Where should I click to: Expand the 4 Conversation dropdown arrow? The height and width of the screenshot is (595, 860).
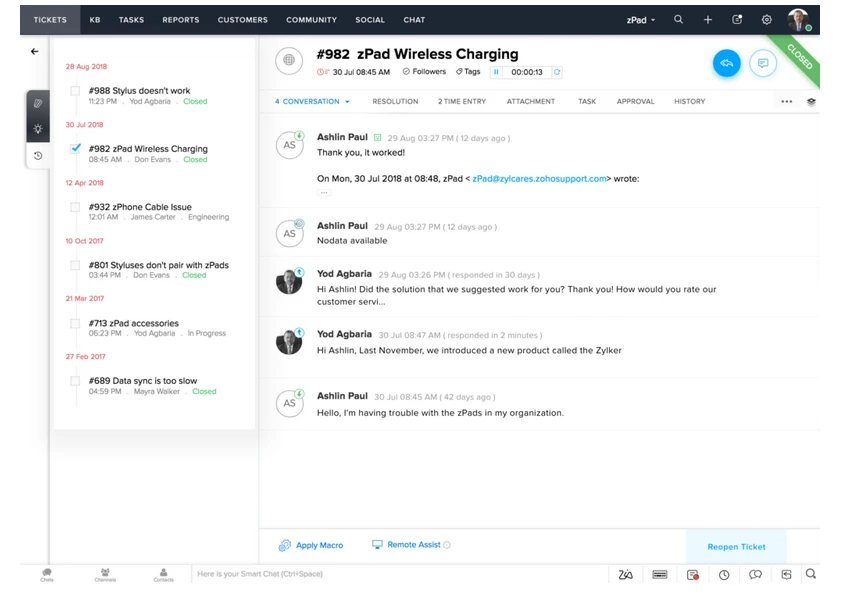pyautogui.click(x=347, y=101)
